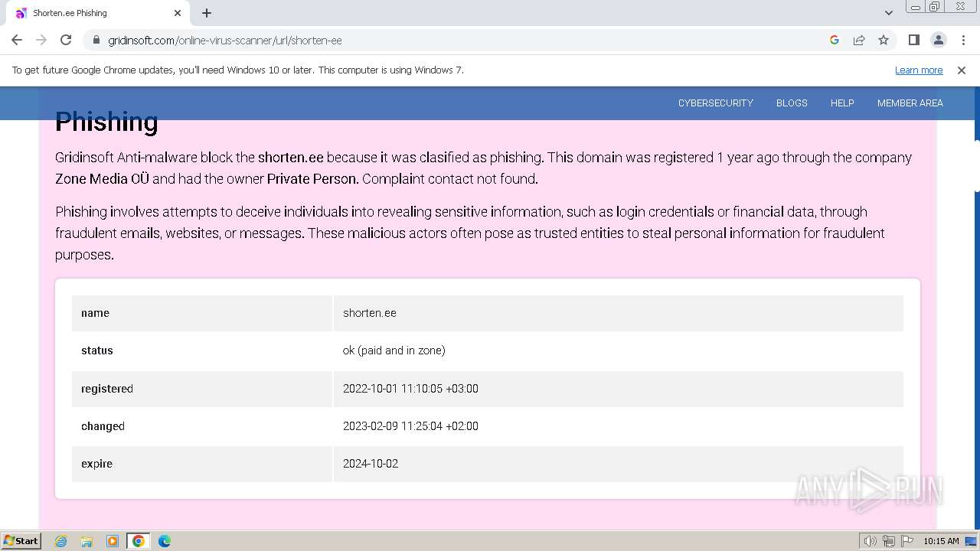Viewport: 980px width, 551px height.
Task: Click the Private Person owner text
Action: click(x=312, y=179)
